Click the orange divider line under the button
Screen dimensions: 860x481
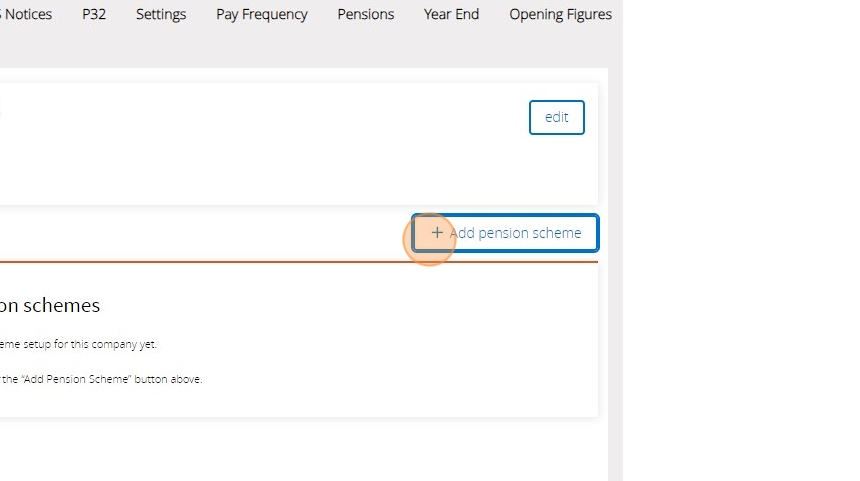[x=200, y=262]
